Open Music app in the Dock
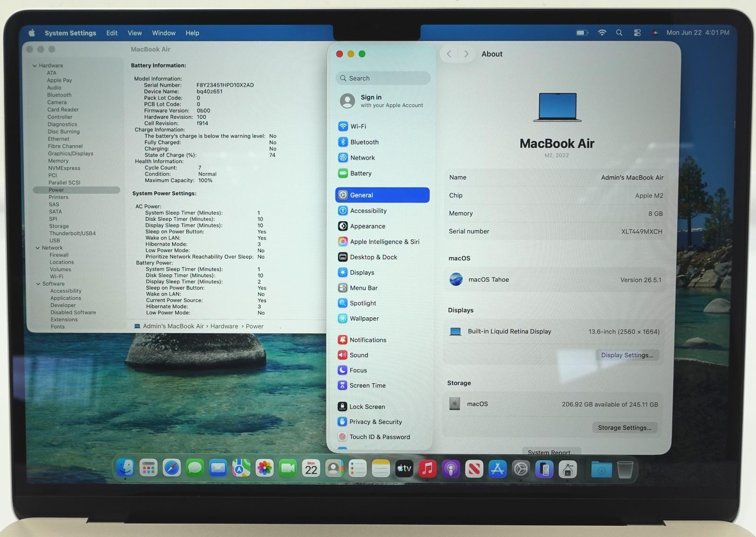 428,469
